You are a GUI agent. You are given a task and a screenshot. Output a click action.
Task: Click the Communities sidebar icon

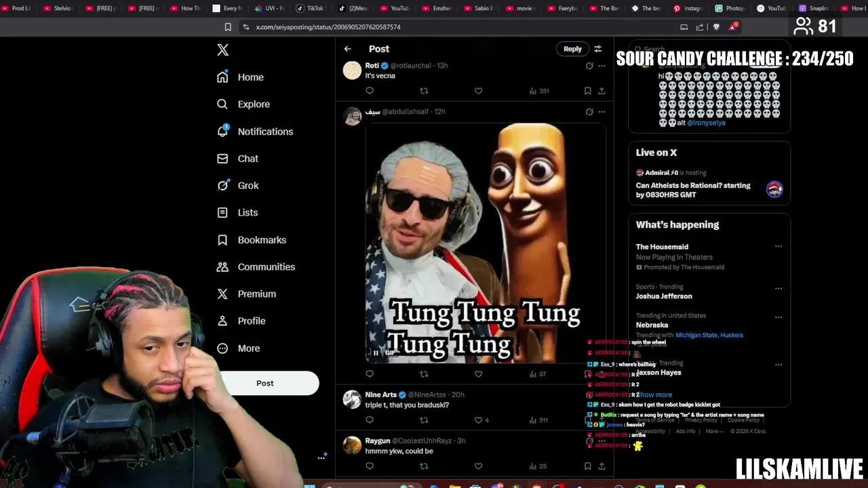pyautogui.click(x=222, y=267)
